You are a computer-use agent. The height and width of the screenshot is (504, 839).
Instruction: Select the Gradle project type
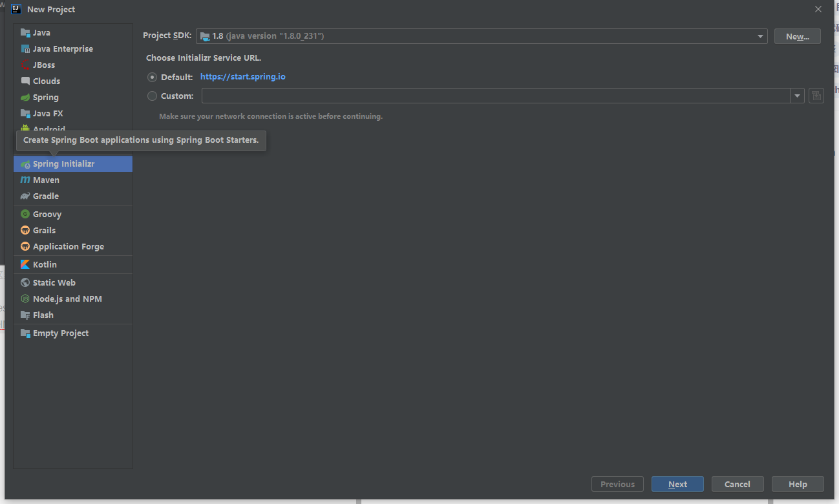(46, 196)
